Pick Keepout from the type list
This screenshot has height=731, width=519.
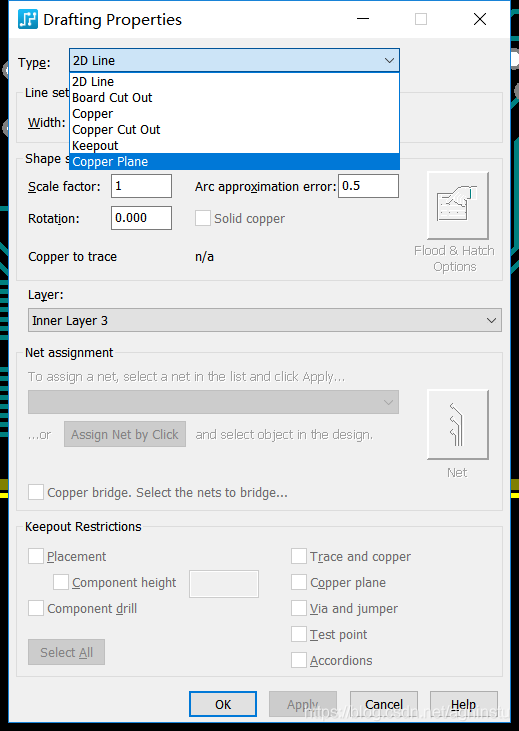click(235, 146)
